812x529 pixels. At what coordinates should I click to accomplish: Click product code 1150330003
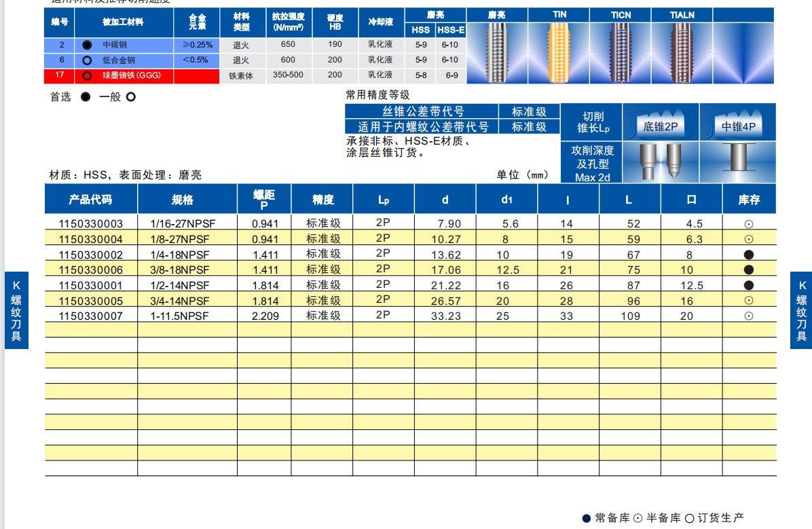(91, 223)
